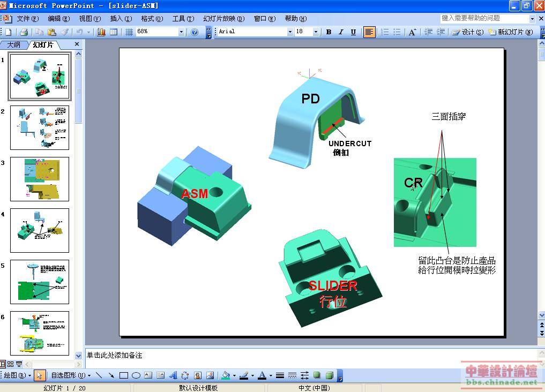Open the Insert Chart tool
This screenshot has width=545, height=392.
(x=101, y=32)
